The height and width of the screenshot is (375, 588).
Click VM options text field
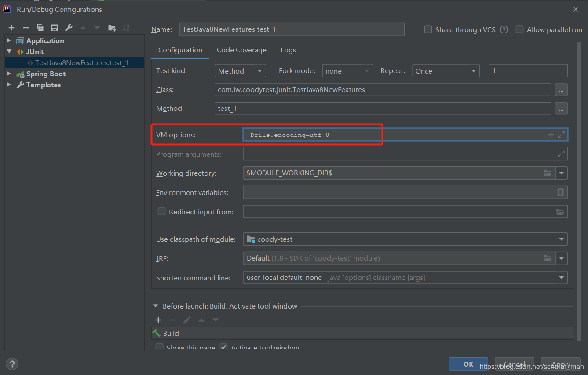(405, 135)
